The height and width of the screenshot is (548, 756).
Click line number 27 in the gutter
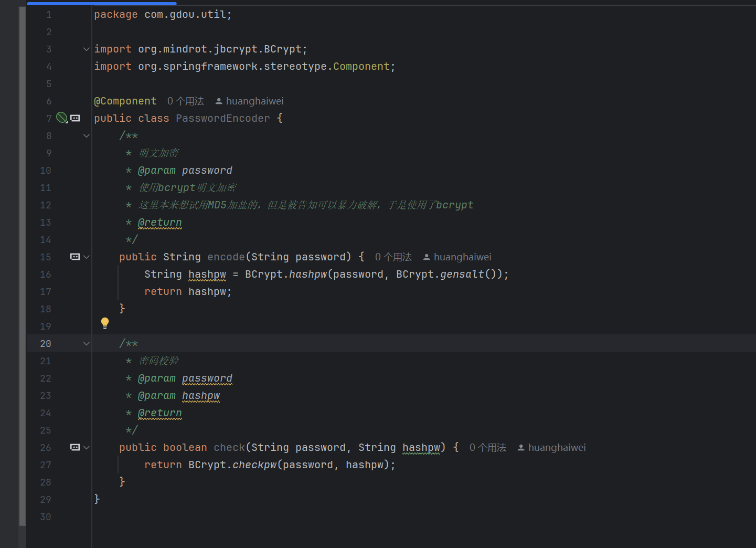point(46,465)
